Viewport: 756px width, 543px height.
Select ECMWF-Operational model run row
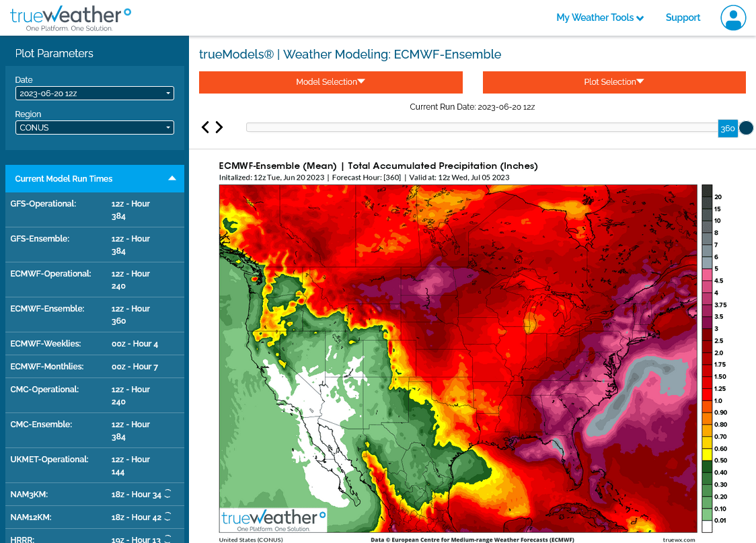coord(94,280)
